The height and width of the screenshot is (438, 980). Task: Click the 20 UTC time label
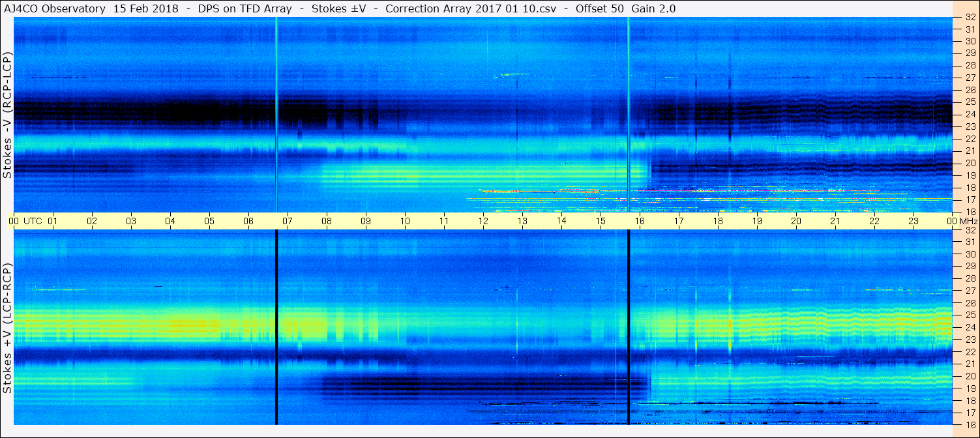pyautogui.click(x=796, y=221)
